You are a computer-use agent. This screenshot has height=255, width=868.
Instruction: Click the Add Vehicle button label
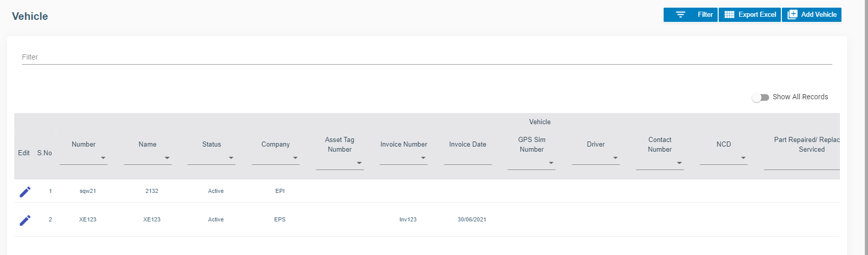819,15
